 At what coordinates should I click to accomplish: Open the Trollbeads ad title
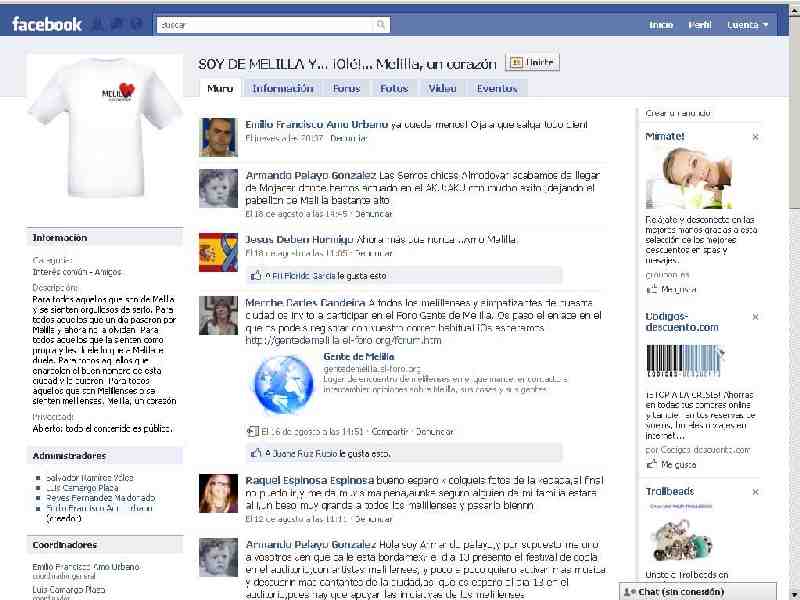669,491
